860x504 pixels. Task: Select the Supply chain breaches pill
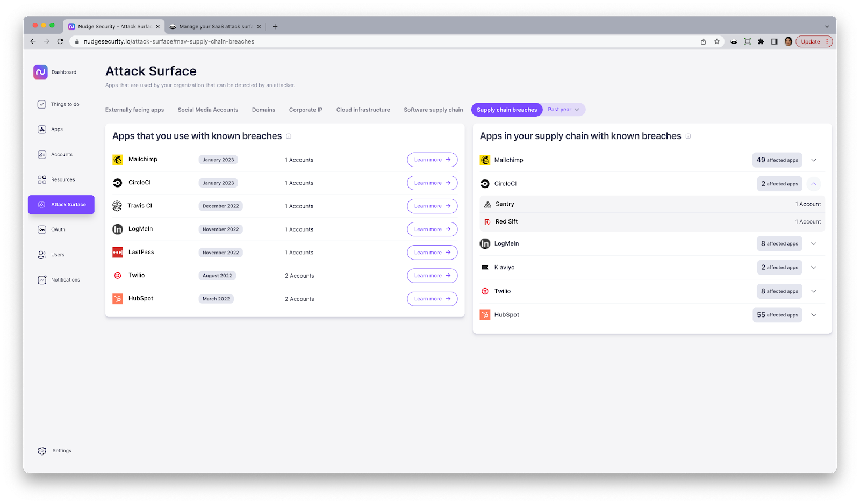506,110
